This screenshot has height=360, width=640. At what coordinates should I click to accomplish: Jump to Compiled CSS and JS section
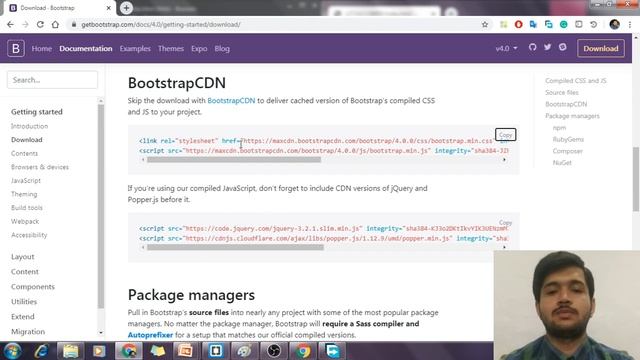(576, 81)
